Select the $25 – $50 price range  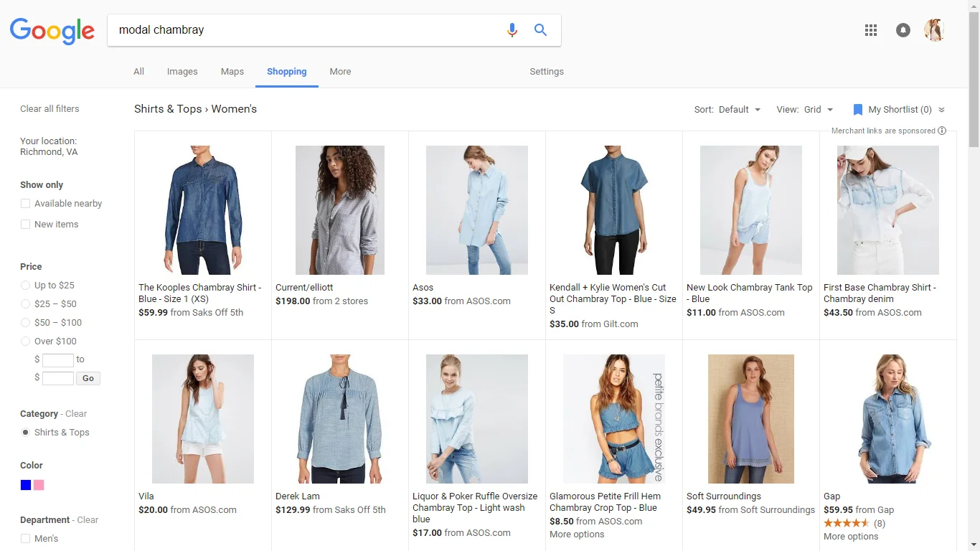point(26,304)
